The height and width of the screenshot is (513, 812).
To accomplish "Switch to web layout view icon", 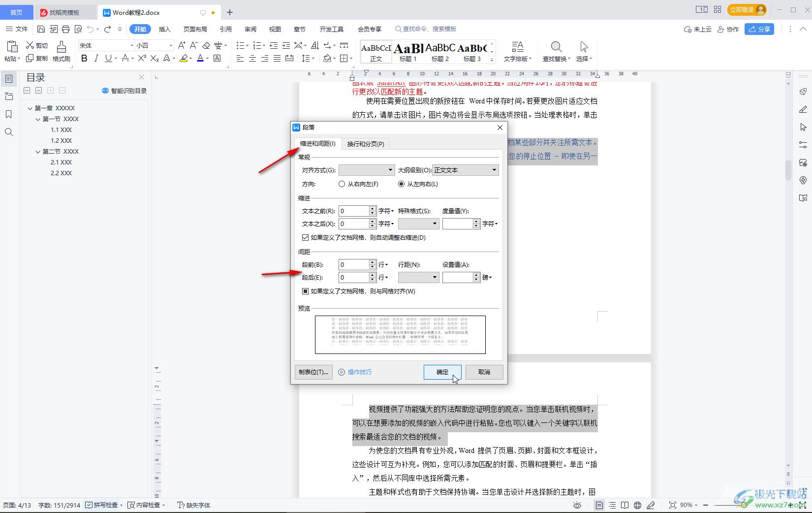I will point(638,505).
